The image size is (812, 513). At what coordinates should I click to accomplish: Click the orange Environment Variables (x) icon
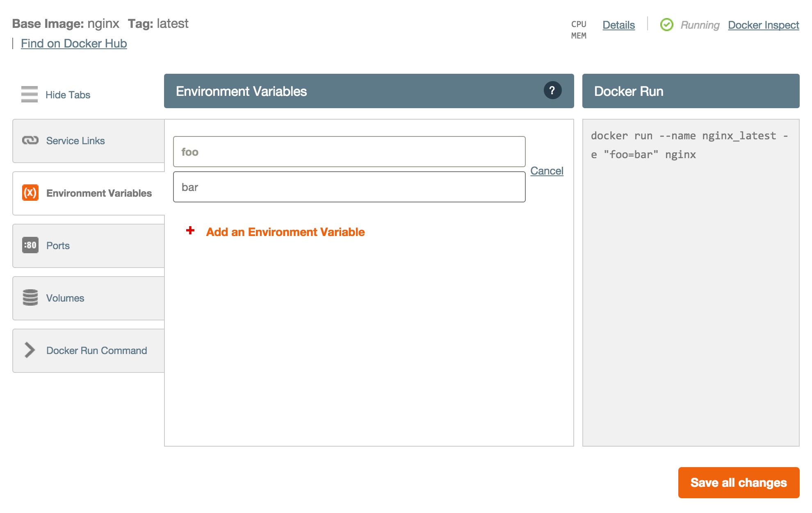pyautogui.click(x=30, y=193)
